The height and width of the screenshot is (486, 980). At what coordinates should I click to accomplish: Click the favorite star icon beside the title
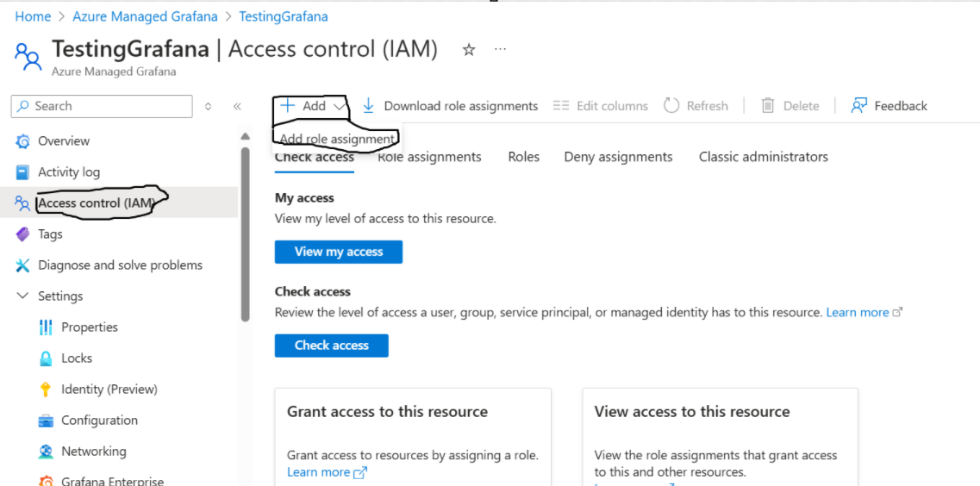click(x=469, y=50)
